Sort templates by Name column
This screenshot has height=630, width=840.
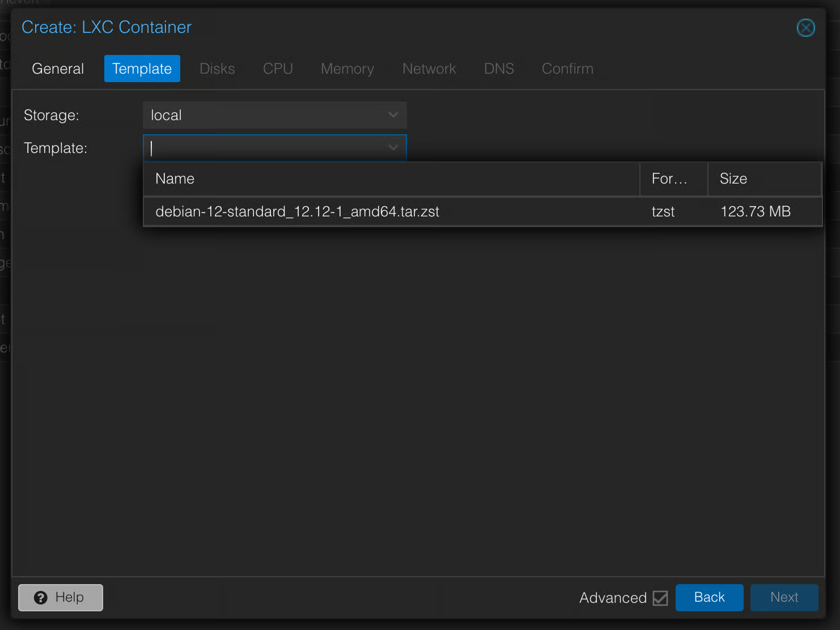coord(392,179)
